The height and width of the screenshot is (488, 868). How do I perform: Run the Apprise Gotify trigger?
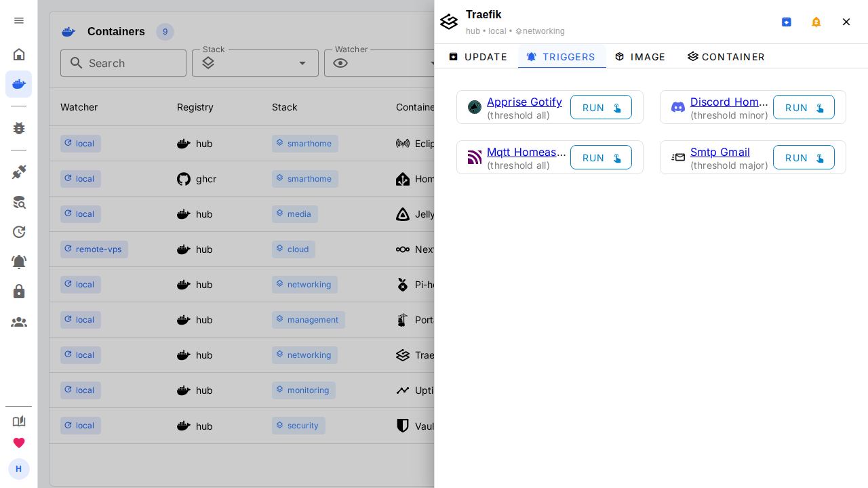point(601,107)
